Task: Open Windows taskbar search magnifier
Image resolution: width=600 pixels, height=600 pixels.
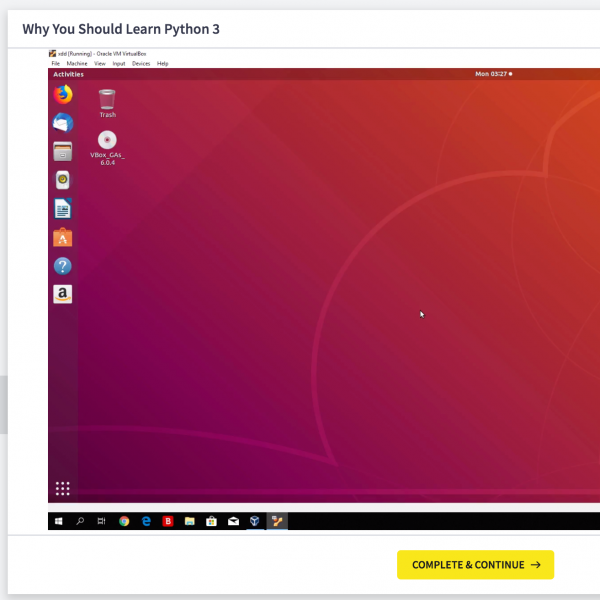Action: coord(80,521)
